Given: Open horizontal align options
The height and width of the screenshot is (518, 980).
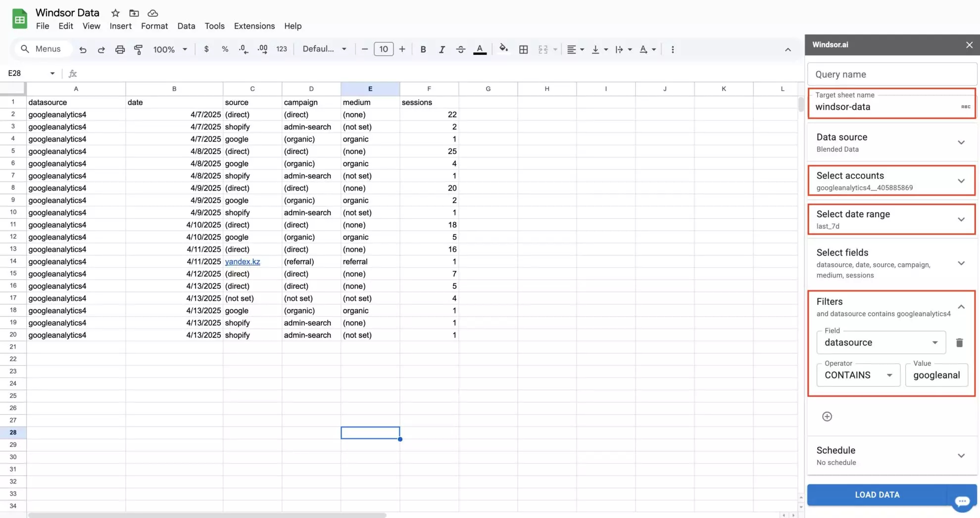Looking at the screenshot, I should click(575, 49).
